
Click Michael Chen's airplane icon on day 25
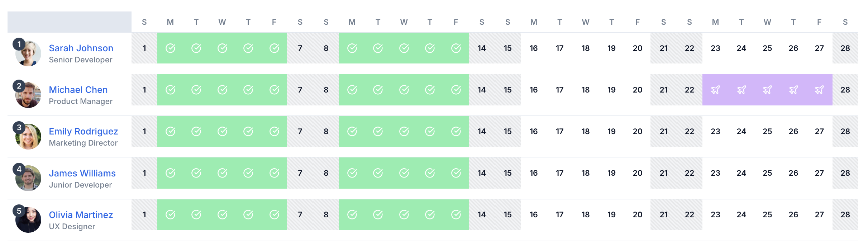pyautogui.click(x=767, y=90)
